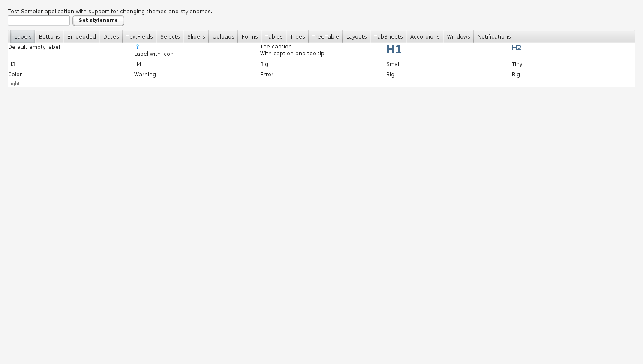The height and width of the screenshot is (364, 643).
Task: Switch to the Forms tab
Action: (x=249, y=37)
